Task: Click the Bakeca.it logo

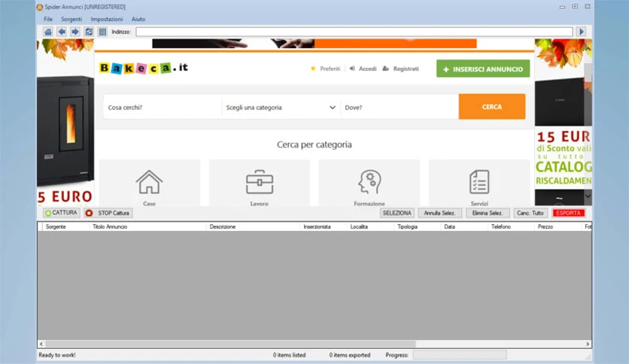Action: [144, 68]
